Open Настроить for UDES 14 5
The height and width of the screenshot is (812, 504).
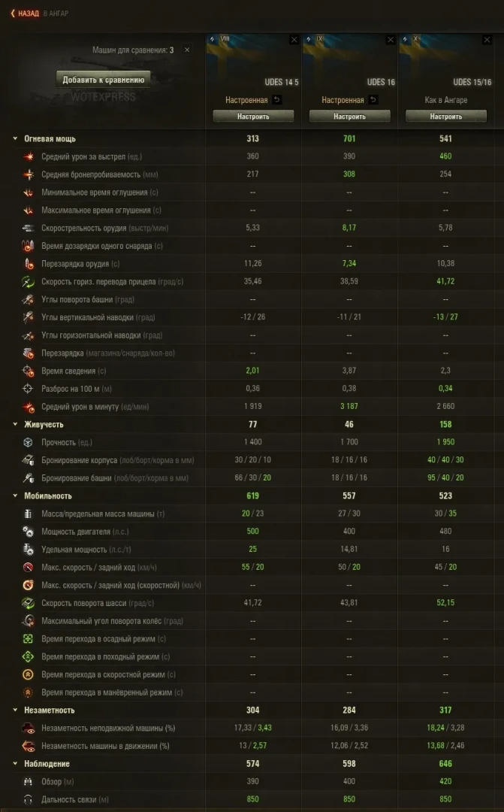point(253,117)
